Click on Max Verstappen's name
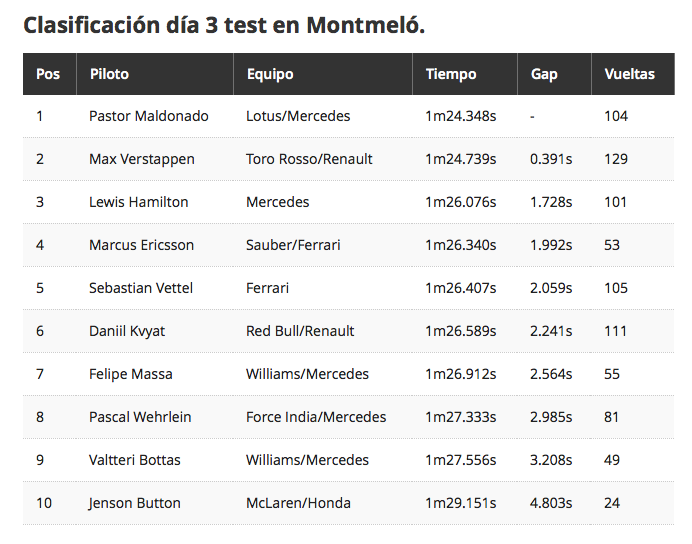The height and width of the screenshot is (544, 692). tap(142, 159)
